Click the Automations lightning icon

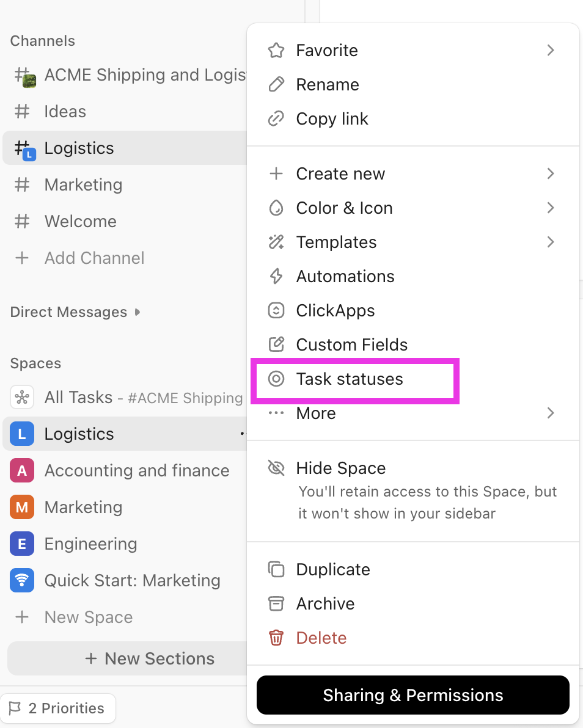(x=276, y=276)
